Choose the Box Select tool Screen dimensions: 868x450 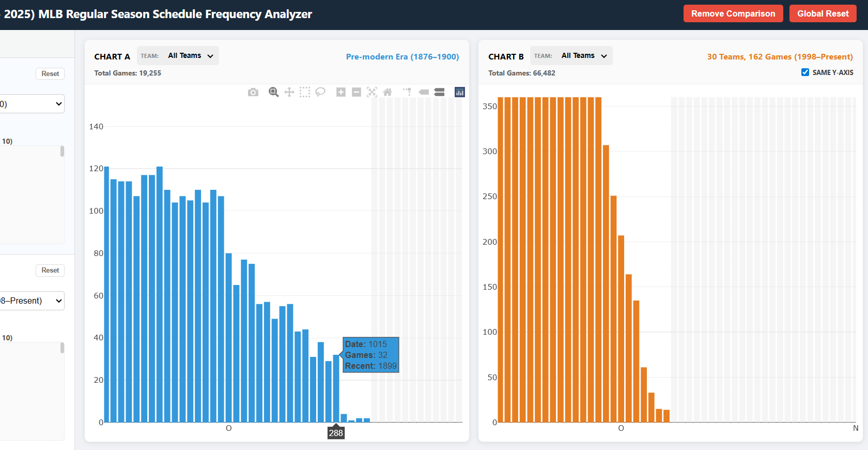(305, 92)
